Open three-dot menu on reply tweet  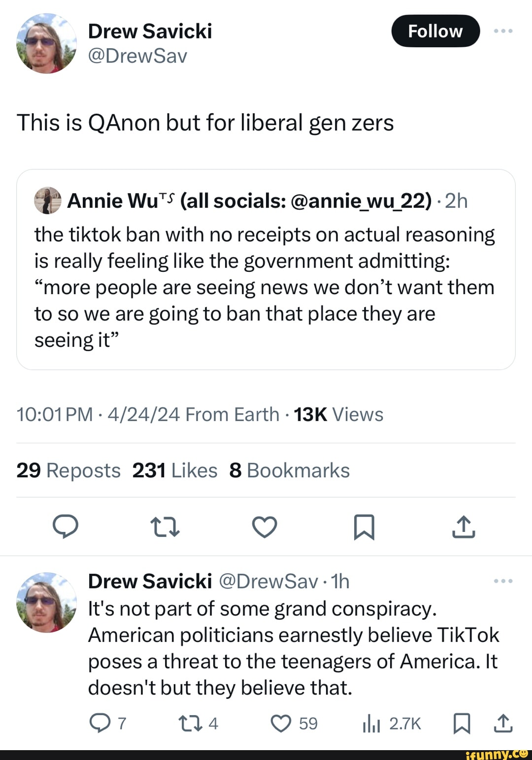[503, 581]
